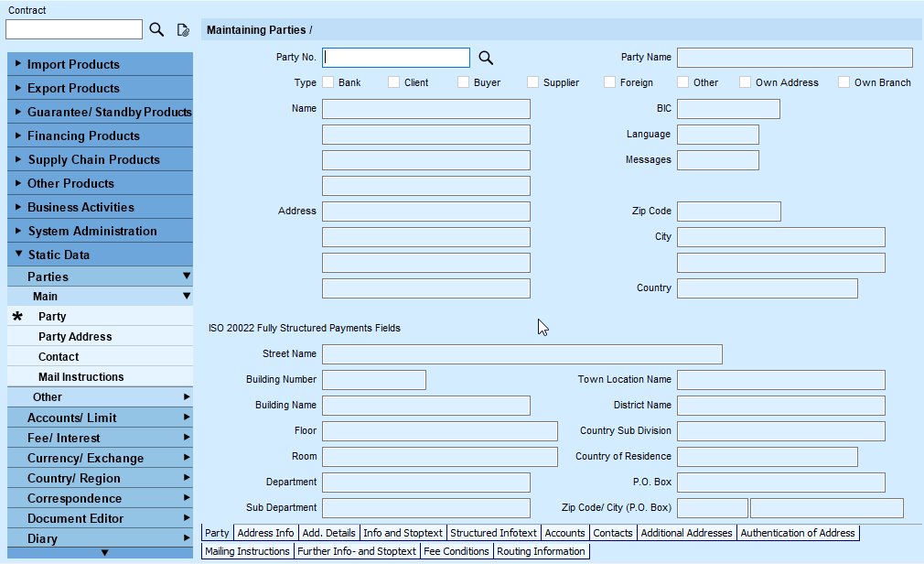Open Mail Instructions in navigation tree
Viewport: 924px width, 564px height.
pyautogui.click(x=101, y=376)
